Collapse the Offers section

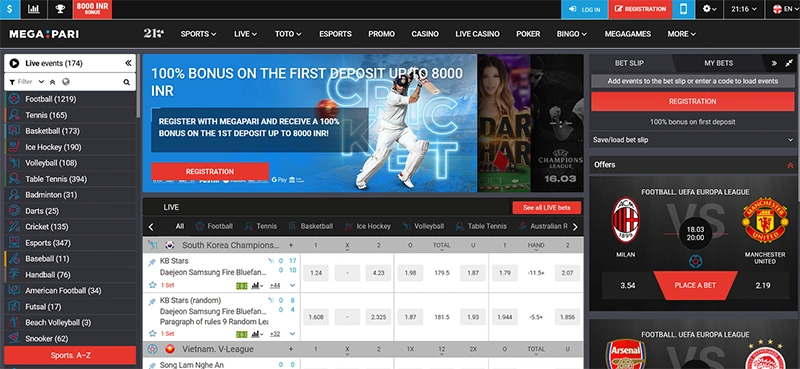[x=790, y=165]
